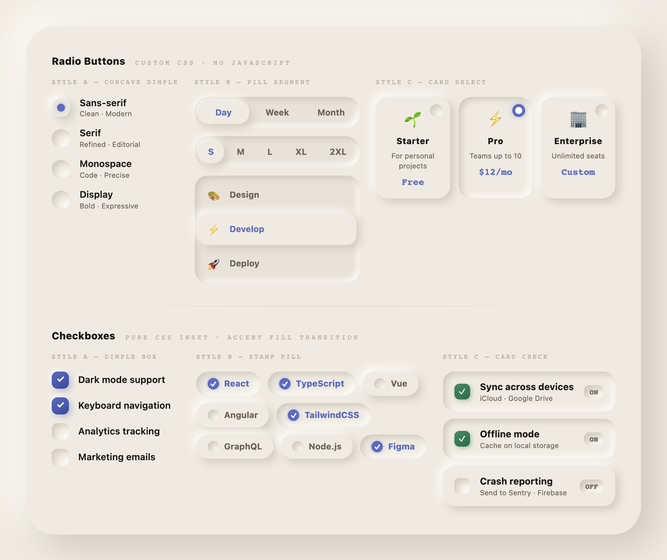
Task: Click 'iCloud · Google Drive' subtitle
Action: tap(516, 399)
